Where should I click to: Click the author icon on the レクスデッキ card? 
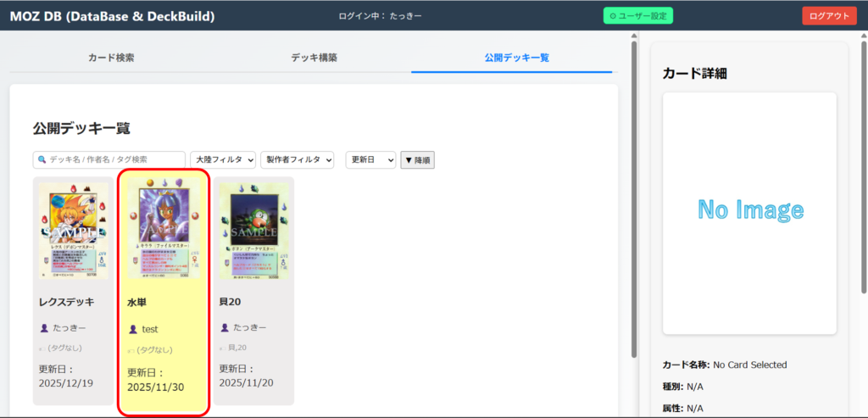[44, 327]
